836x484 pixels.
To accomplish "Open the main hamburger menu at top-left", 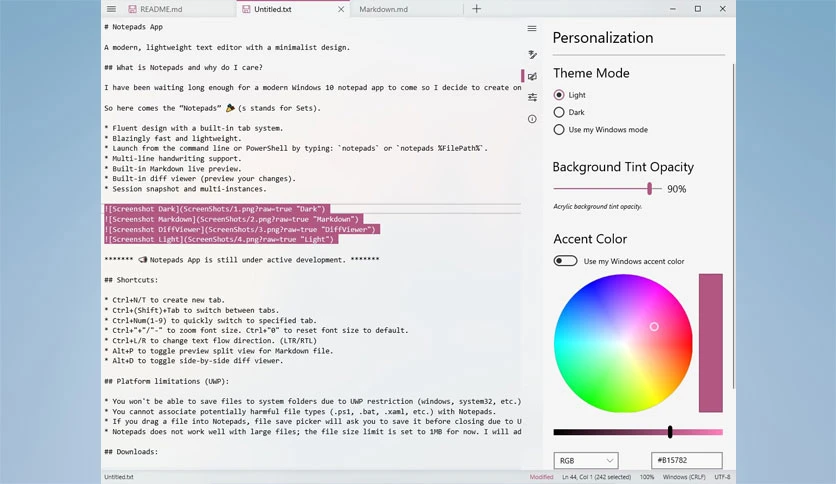I will [111, 9].
